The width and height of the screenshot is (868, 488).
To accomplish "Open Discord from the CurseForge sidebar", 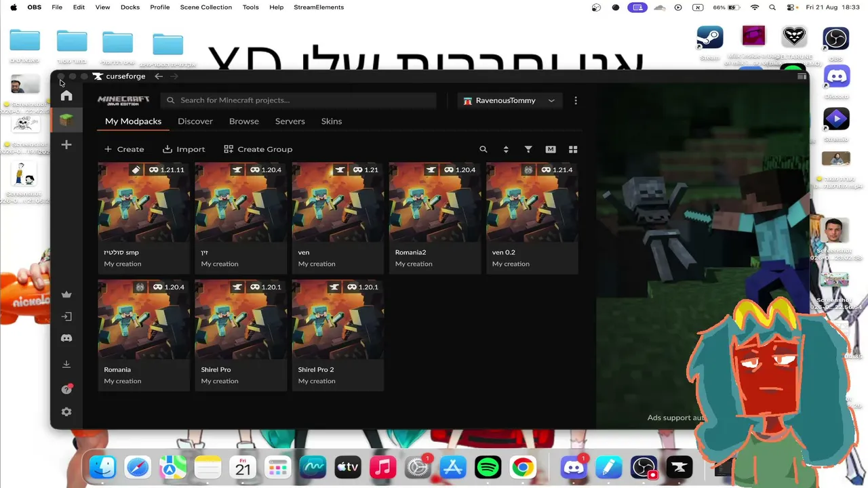I will (x=66, y=338).
